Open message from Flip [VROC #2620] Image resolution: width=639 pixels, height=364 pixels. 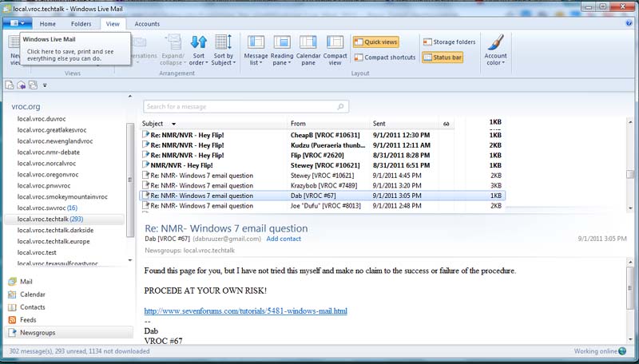(x=322, y=156)
